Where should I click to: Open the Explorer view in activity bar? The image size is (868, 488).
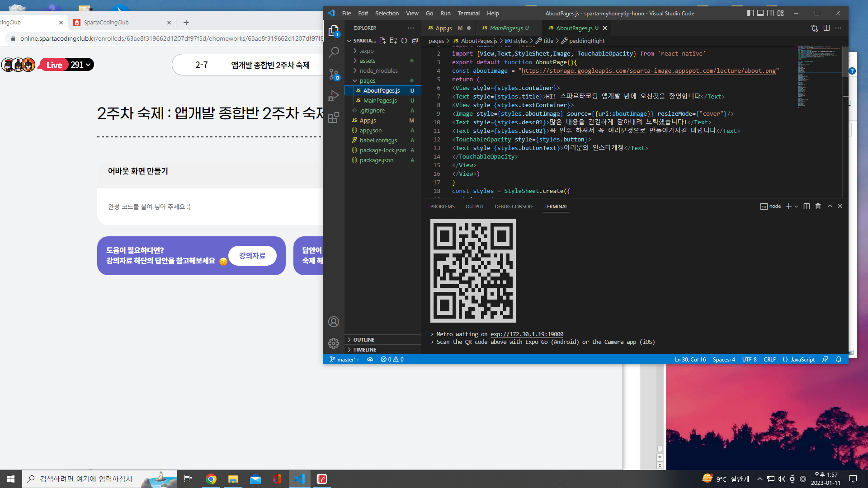point(334,31)
